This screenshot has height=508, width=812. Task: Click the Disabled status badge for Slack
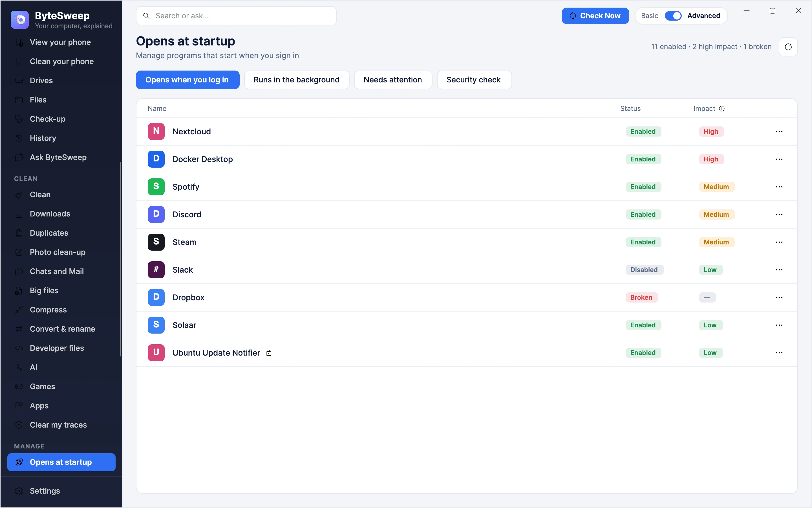(644, 270)
